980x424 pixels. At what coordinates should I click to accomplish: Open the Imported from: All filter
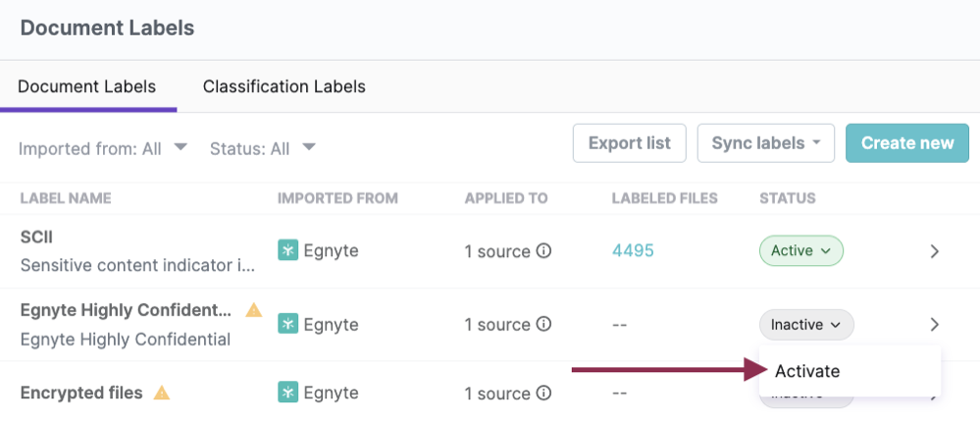[103, 148]
